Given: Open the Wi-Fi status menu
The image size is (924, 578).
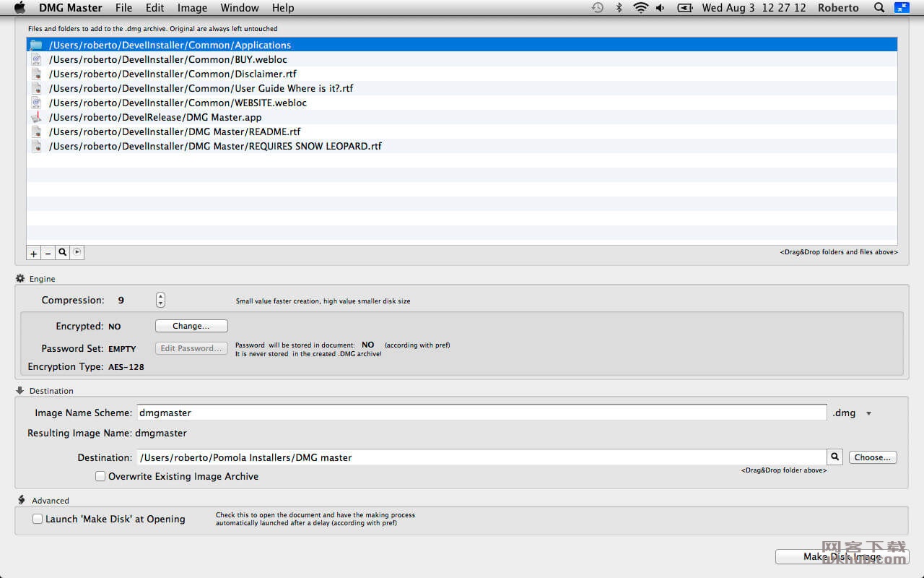Looking at the screenshot, I should point(640,8).
